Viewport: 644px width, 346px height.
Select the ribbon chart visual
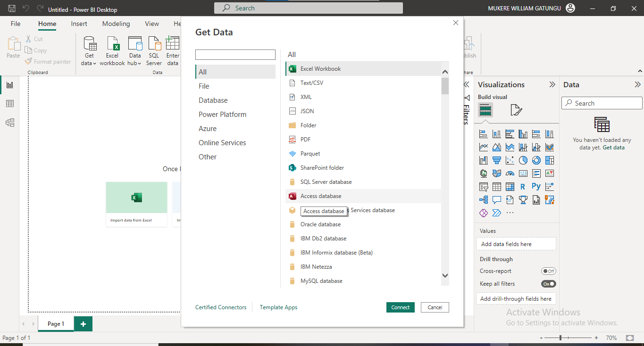[x=549, y=147]
